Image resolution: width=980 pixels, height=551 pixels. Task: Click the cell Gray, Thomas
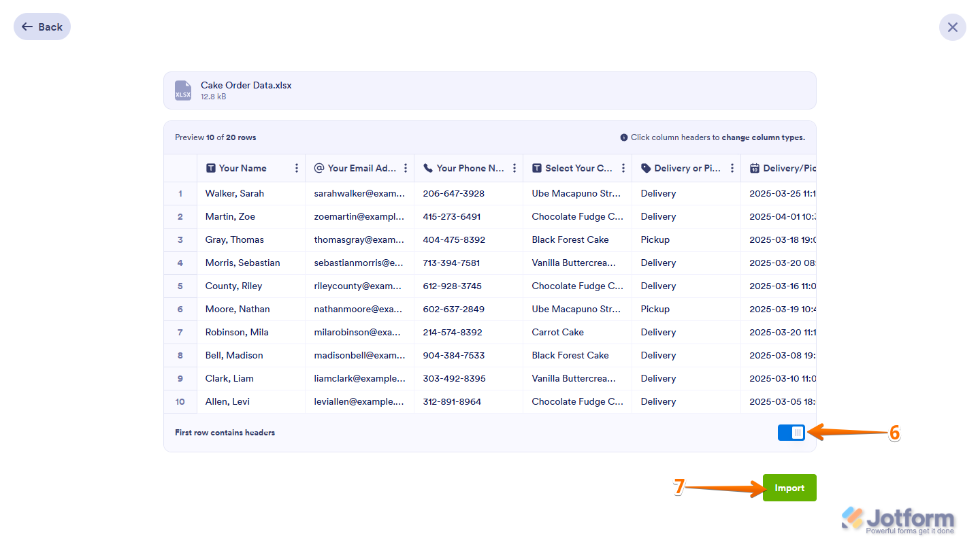(x=251, y=239)
